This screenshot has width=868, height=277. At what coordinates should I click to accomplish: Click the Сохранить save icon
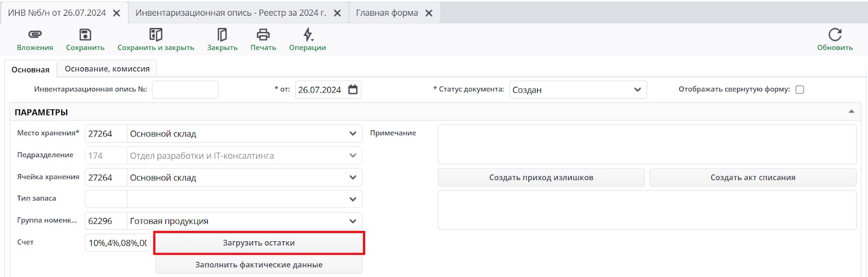(85, 35)
